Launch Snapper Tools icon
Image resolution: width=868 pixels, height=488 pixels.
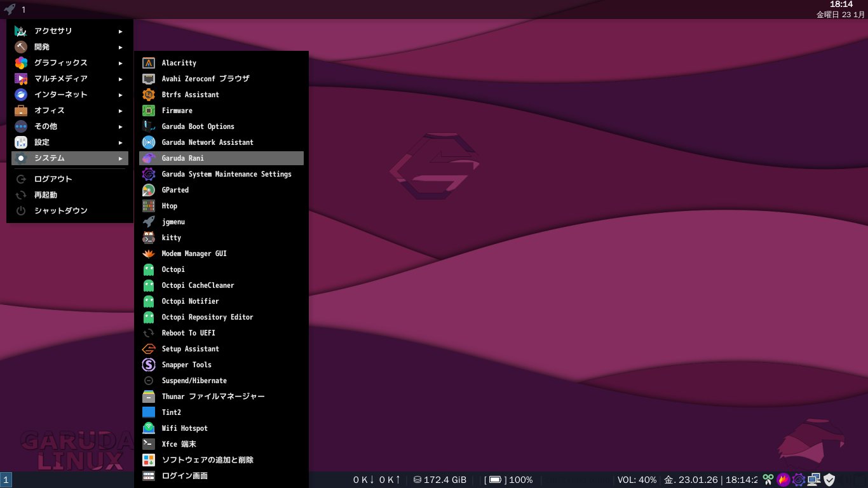(149, 365)
